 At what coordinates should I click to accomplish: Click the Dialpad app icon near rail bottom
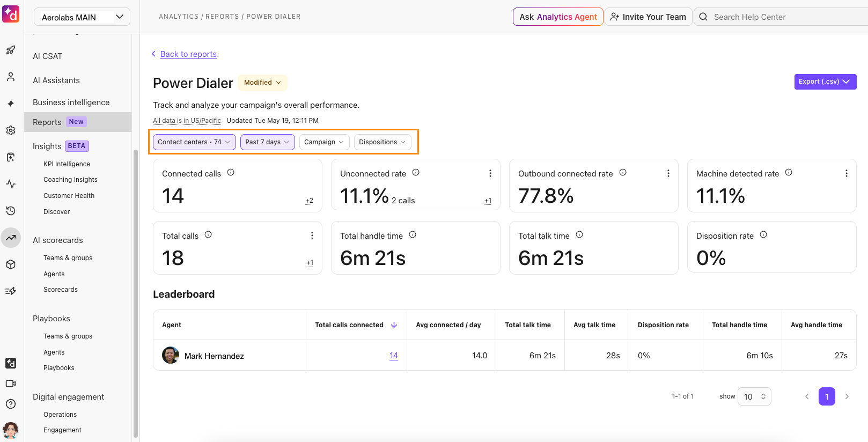point(11,363)
